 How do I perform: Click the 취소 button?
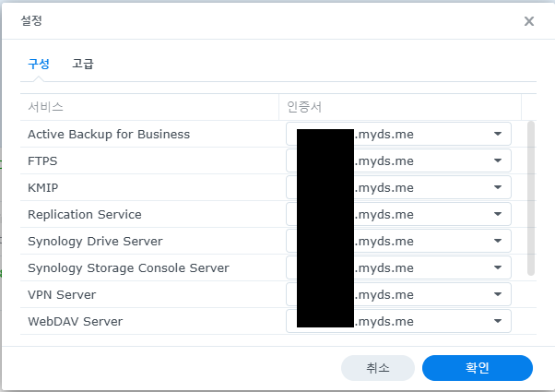click(x=378, y=368)
